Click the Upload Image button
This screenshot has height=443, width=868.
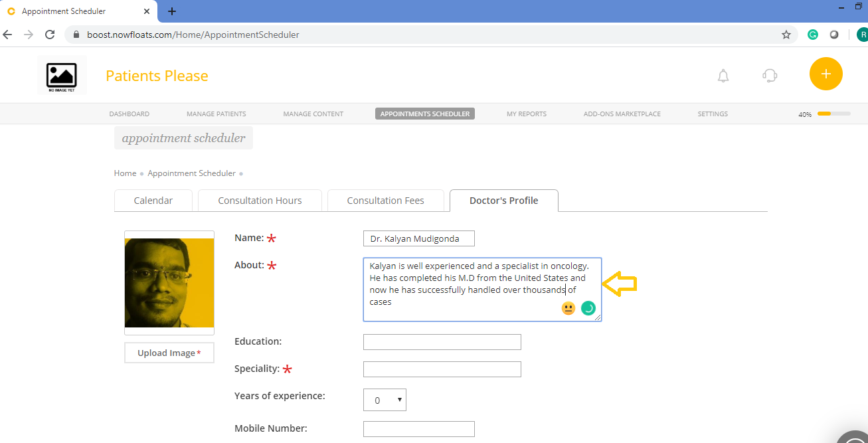pyautogui.click(x=169, y=353)
